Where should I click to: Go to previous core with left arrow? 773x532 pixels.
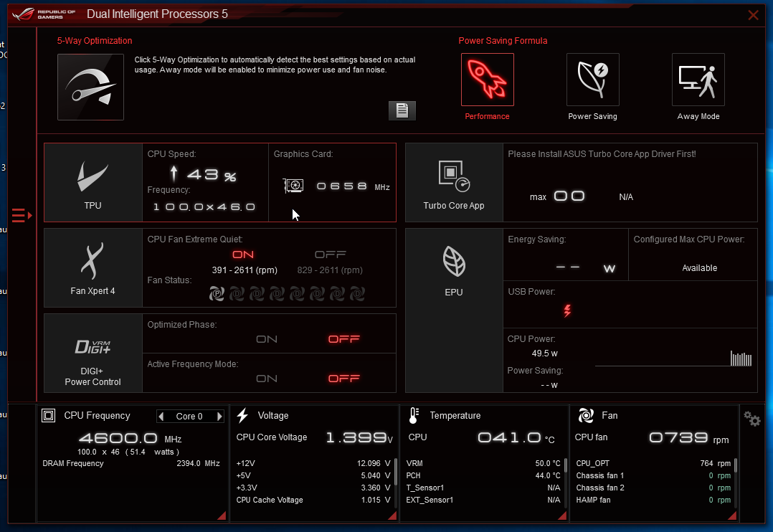tap(161, 416)
